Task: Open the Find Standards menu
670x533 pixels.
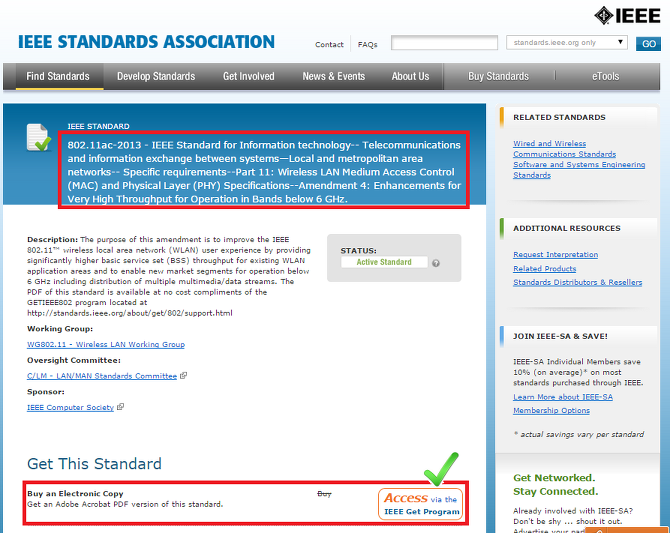Action: (x=58, y=77)
